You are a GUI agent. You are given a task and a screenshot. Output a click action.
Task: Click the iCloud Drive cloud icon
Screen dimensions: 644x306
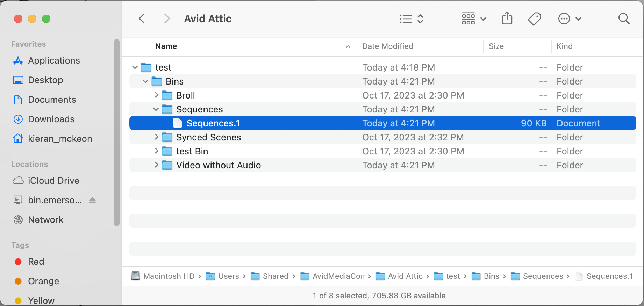(x=18, y=181)
